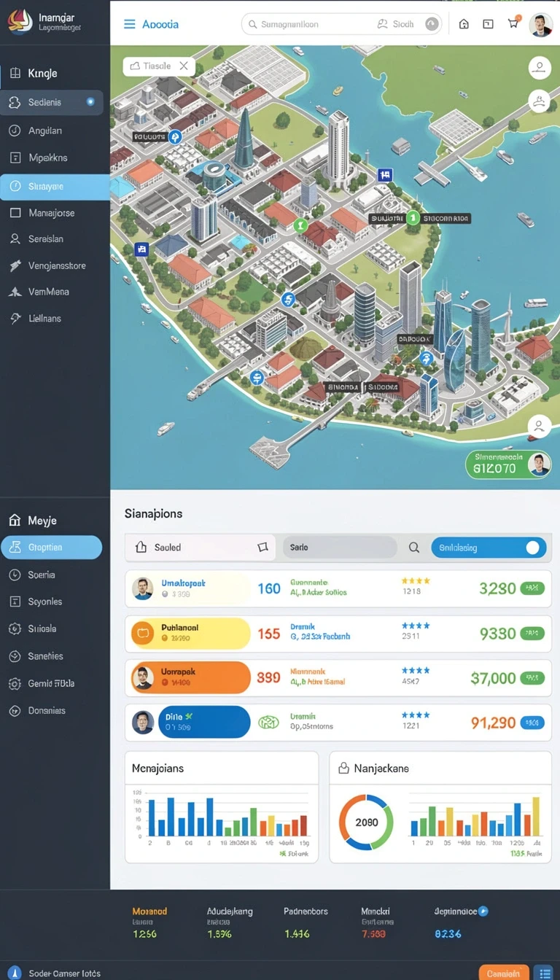Open the green 812070 badge on the map
The image size is (560, 980).
click(x=508, y=464)
